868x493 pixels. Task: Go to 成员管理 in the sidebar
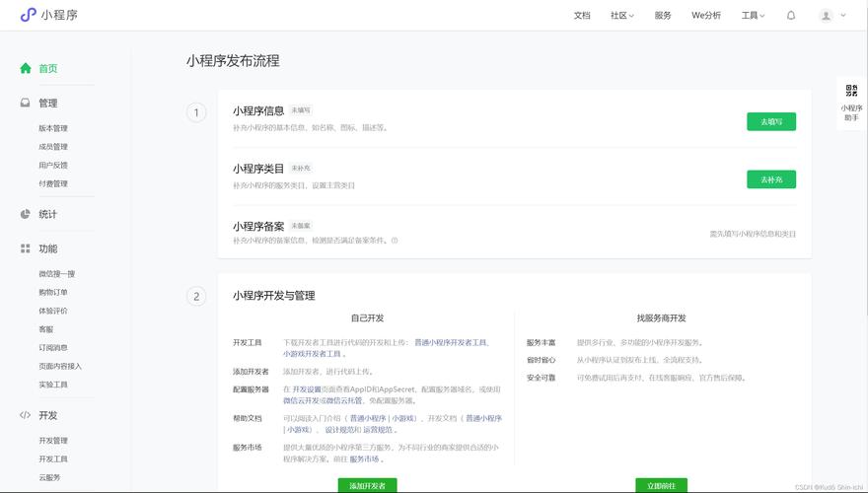pyautogui.click(x=53, y=147)
